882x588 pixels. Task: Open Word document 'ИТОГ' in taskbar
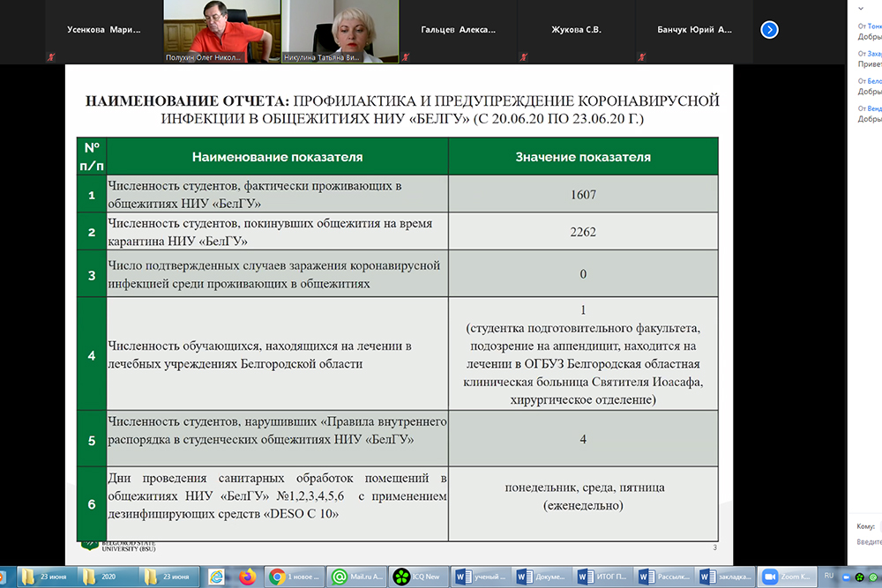coord(602,577)
